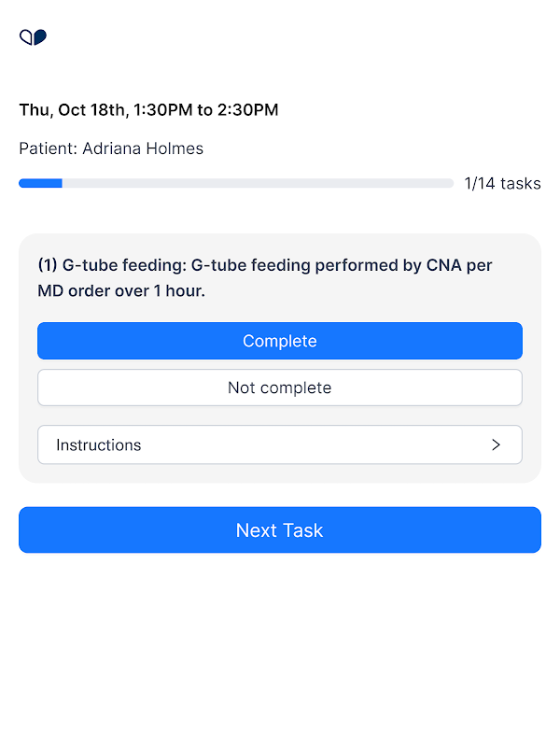Click the 'MD order over 1 hour' line
Viewport: 560px width, 747px height.
(x=121, y=290)
